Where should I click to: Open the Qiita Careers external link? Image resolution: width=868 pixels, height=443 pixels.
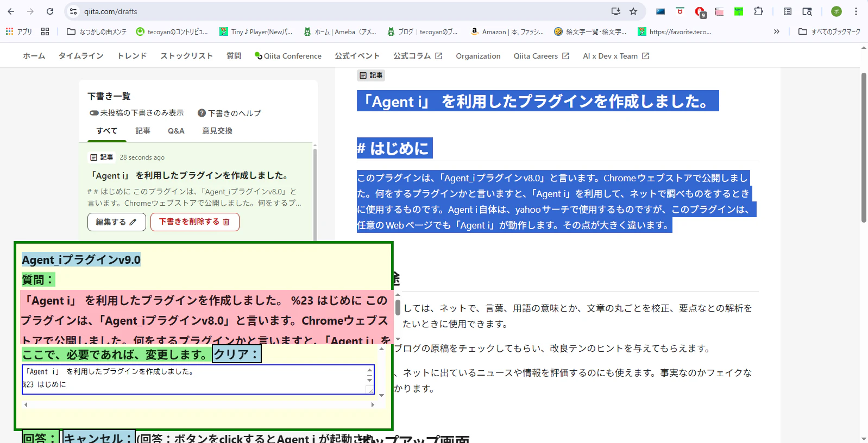[x=542, y=56]
